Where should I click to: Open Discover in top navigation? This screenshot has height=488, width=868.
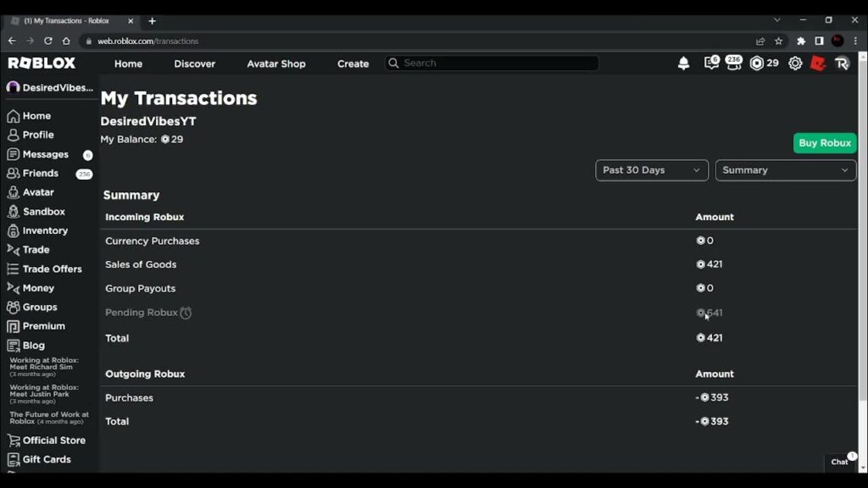(x=195, y=64)
